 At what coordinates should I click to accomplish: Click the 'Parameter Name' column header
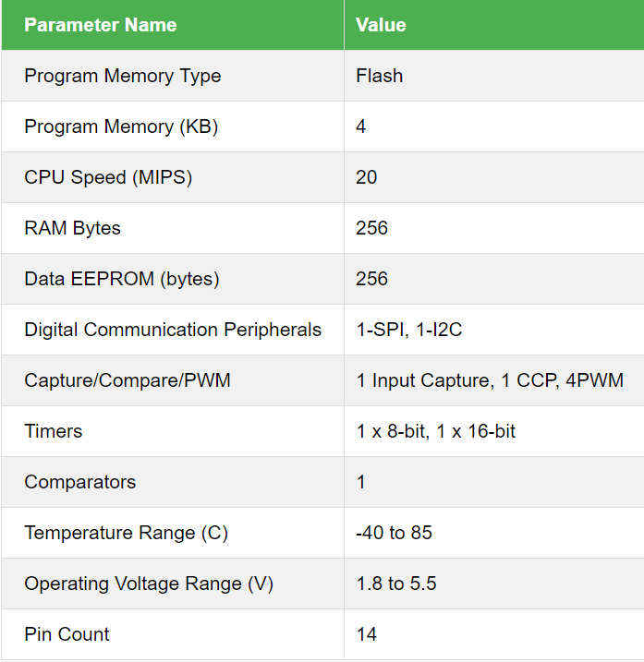tap(100, 25)
